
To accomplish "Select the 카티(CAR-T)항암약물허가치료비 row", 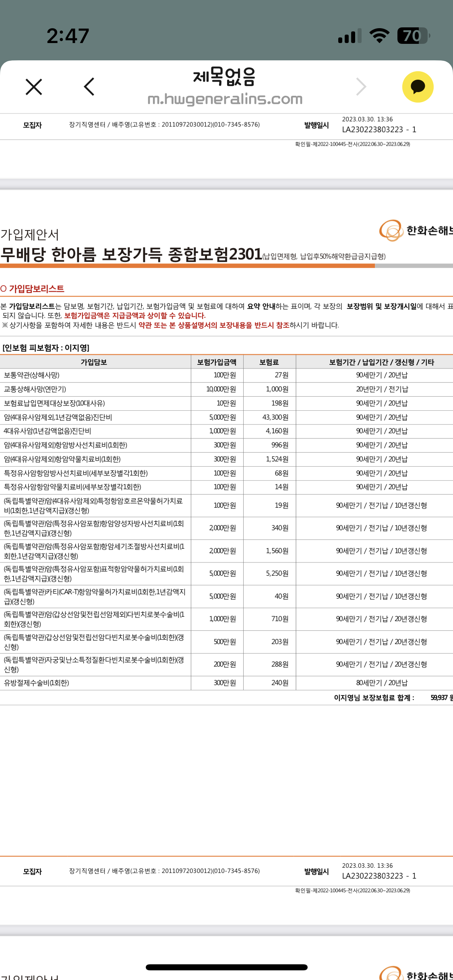I will tap(226, 597).
